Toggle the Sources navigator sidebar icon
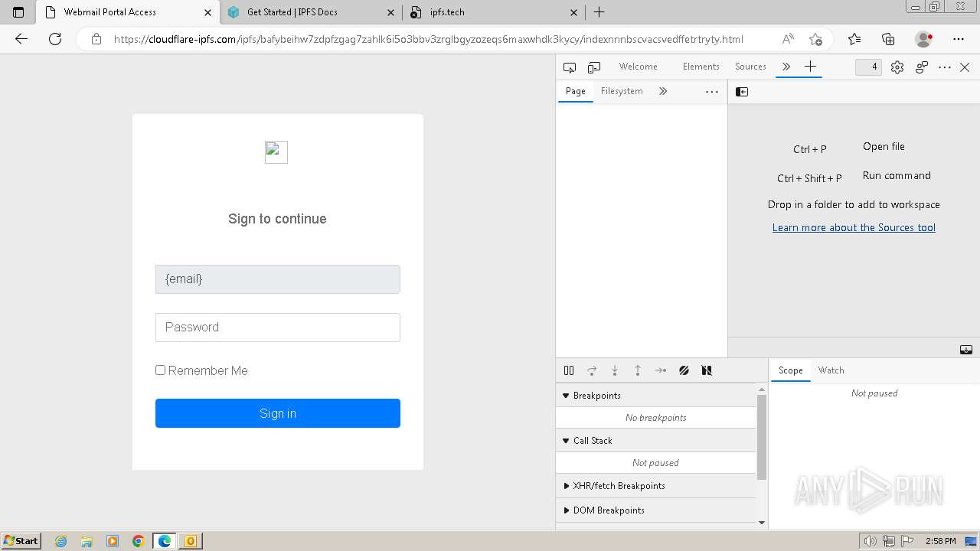 tap(742, 92)
